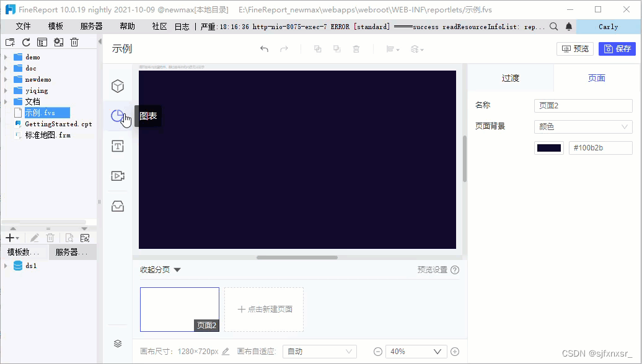The height and width of the screenshot is (364, 642).
Task: Click 点击新建页面 to add a page
Action: coord(264,309)
